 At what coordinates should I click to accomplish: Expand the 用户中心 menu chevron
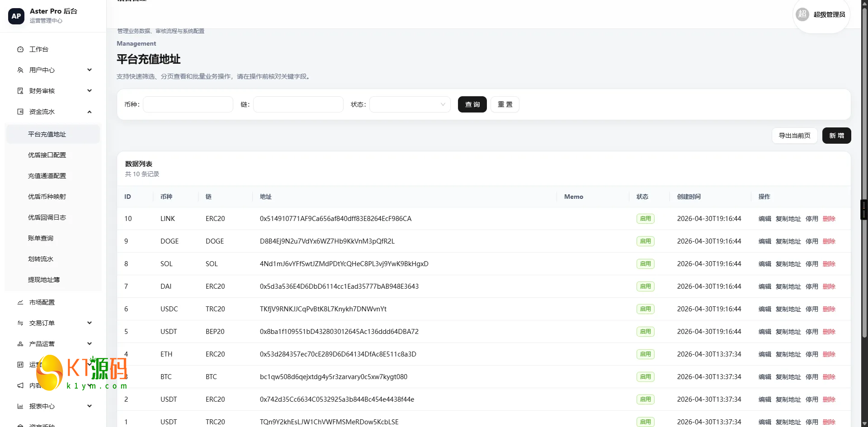(90, 70)
